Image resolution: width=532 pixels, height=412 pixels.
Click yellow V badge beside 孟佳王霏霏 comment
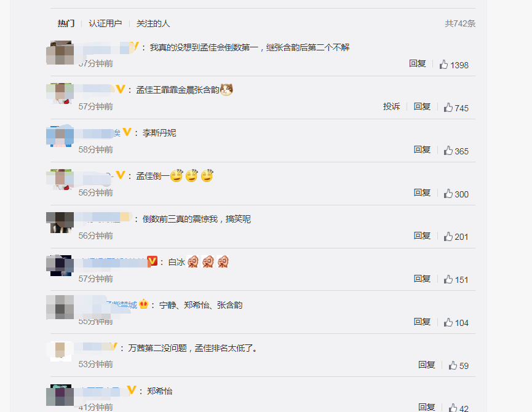tap(121, 89)
